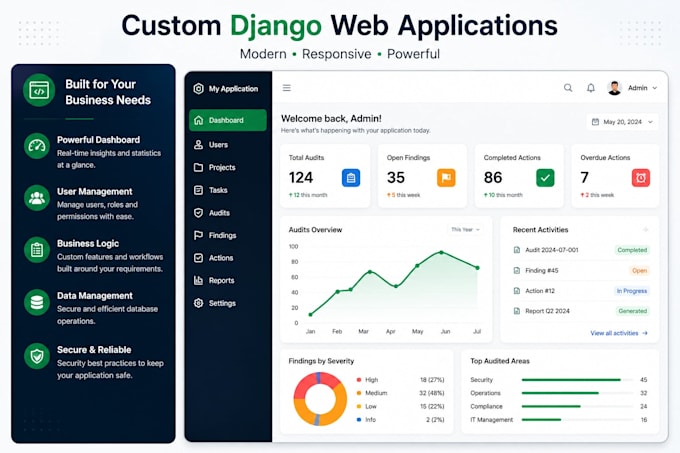Click the Admin profile avatar
680x453 pixels.
[x=614, y=88]
